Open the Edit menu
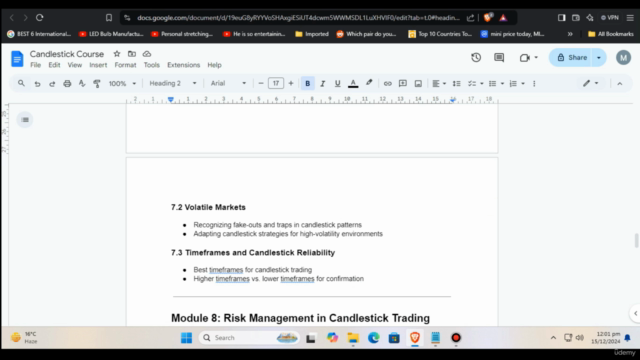The height and width of the screenshot is (360, 640). click(54, 65)
